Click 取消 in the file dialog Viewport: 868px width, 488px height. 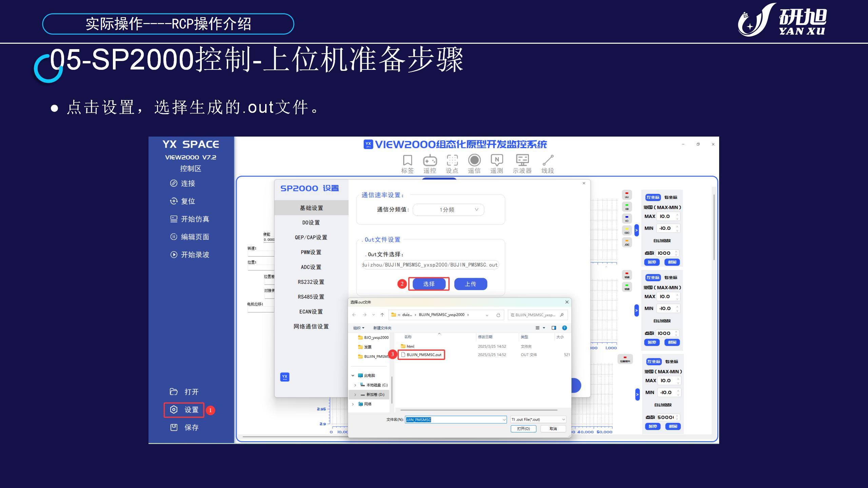553,429
